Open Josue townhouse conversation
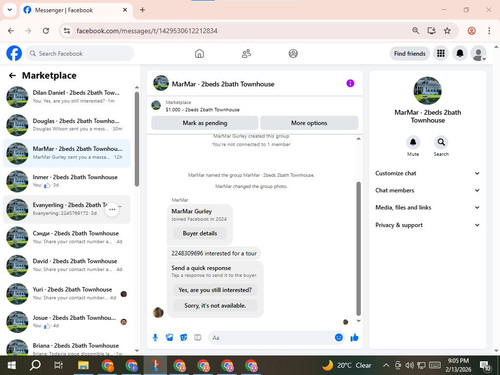 (x=67, y=322)
